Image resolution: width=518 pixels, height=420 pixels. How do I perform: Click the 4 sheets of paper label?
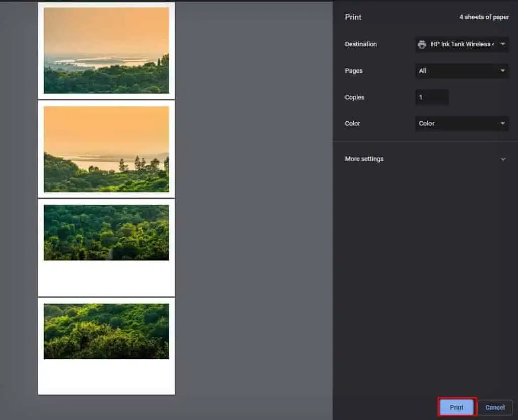[x=484, y=17]
